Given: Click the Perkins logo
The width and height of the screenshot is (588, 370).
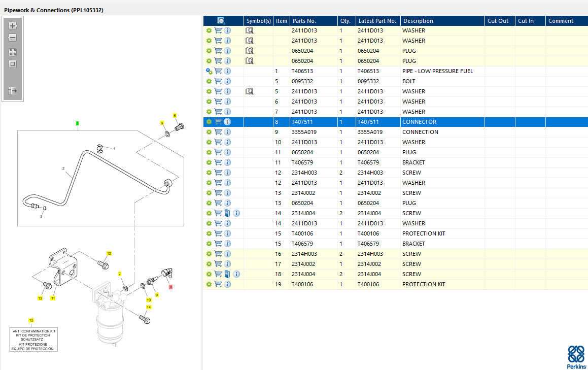Looking at the screenshot, I should [x=576, y=357].
